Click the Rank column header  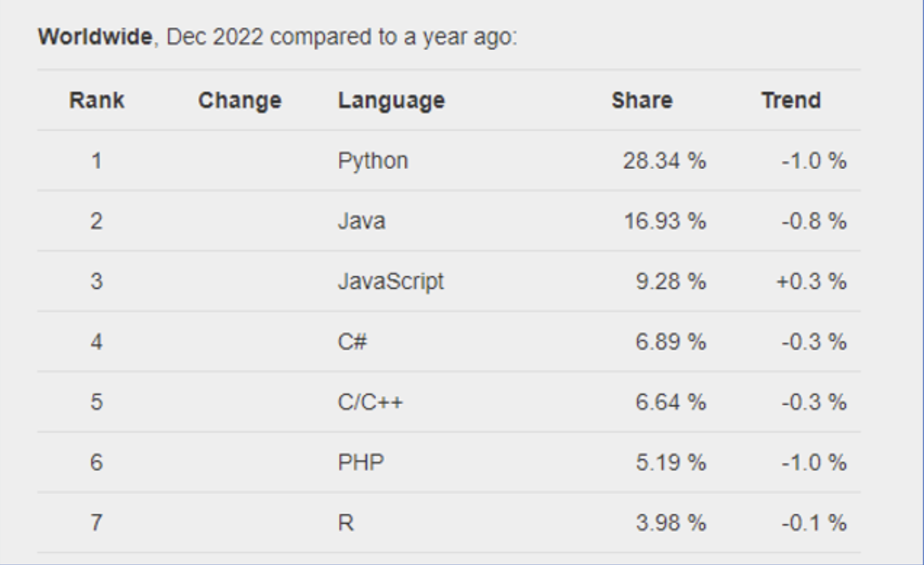point(96,101)
